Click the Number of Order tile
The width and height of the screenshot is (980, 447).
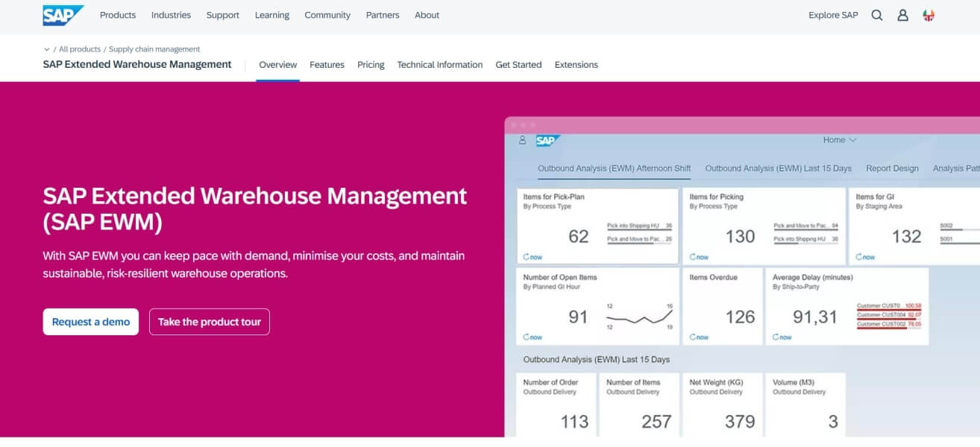[x=556, y=405]
